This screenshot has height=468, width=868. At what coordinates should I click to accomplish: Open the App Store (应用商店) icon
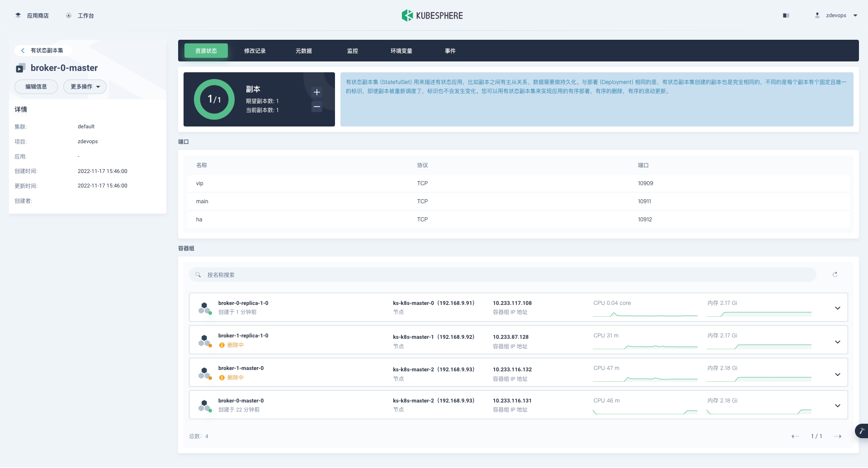pyautogui.click(x=18, y=15)
